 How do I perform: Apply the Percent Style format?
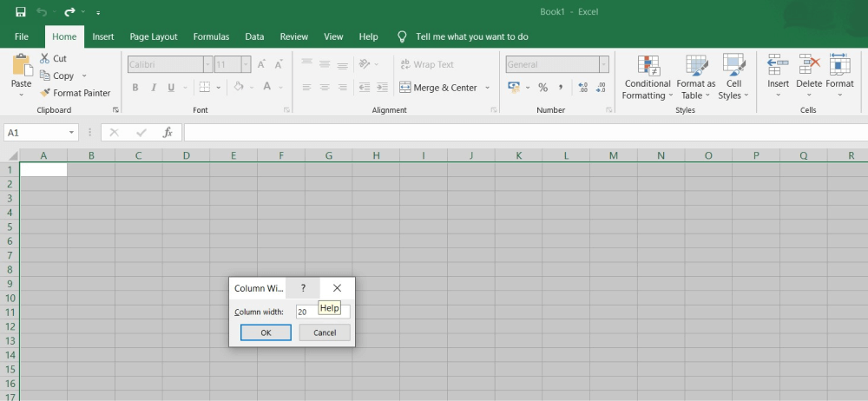[x=542, y=88]
